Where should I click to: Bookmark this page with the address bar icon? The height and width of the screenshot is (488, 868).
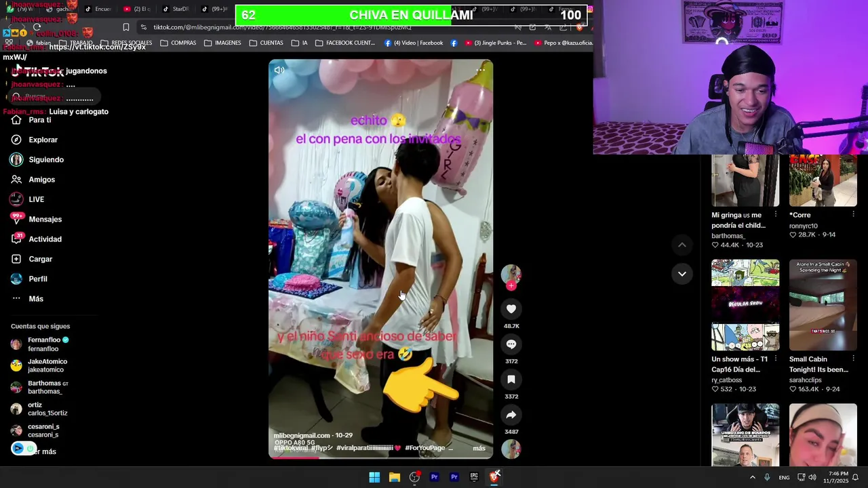pyautogui.click(x=126, y=27)
